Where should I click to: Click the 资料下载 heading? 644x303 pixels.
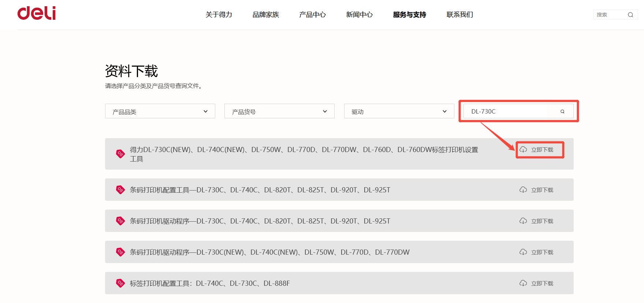tap(131, 71)
